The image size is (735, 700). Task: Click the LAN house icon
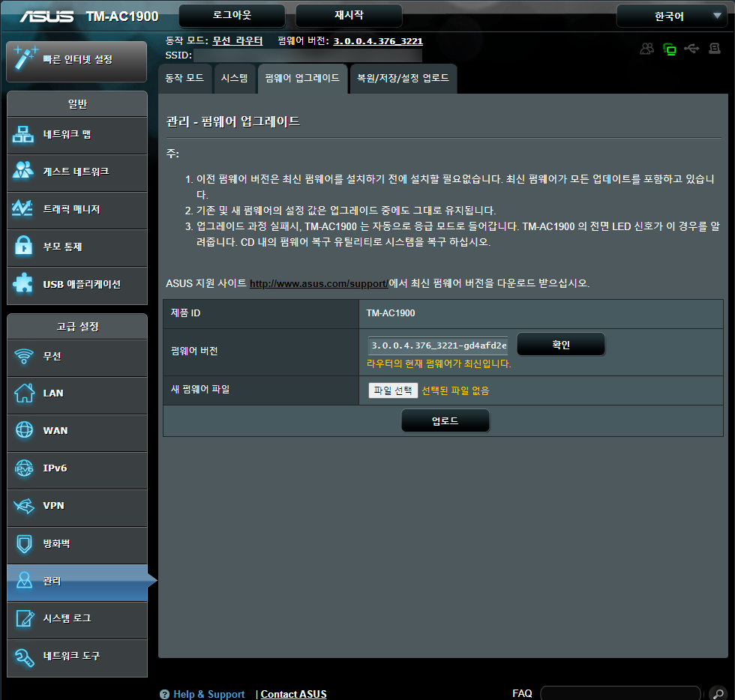click(24, 393)
